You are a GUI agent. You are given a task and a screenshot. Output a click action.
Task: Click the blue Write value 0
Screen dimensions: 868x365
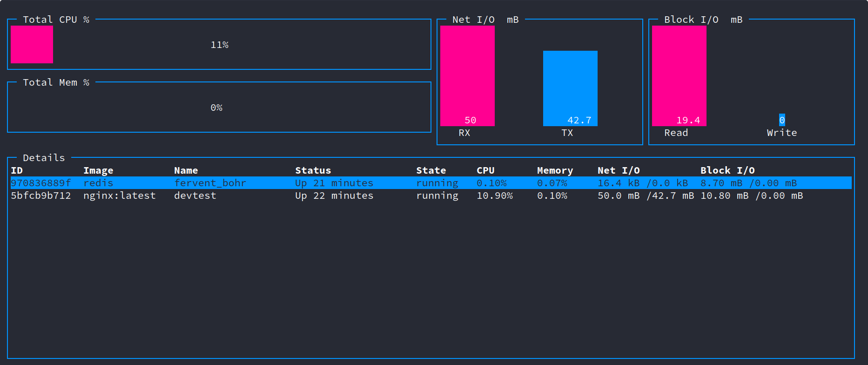(782, 120)
